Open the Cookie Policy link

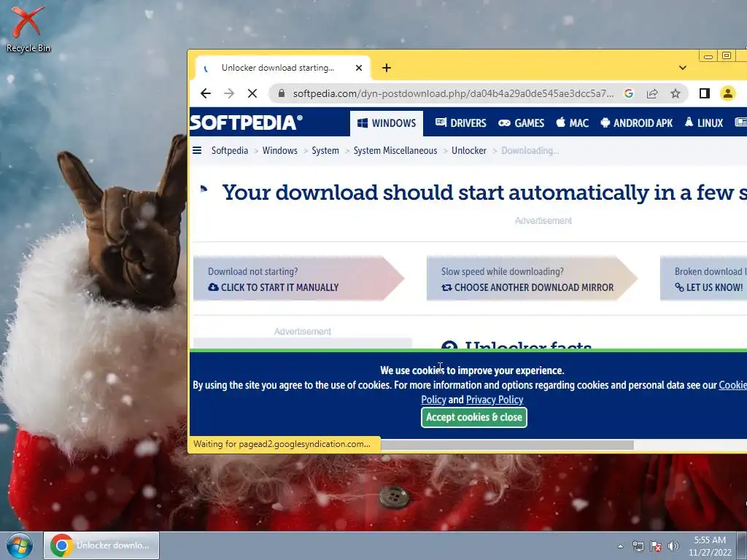click(732, 385)
